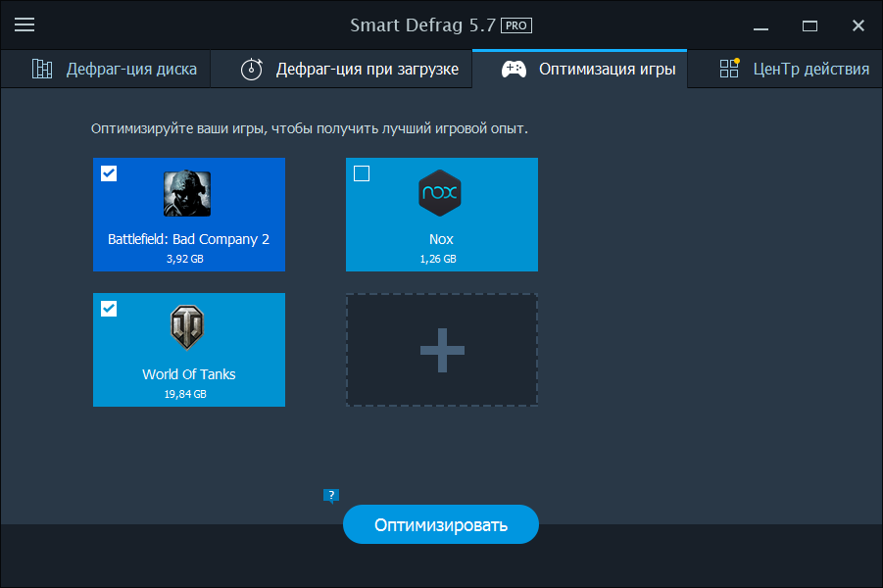Click the Оптимизируйте ваши игры description text

[x=310, y=129]
